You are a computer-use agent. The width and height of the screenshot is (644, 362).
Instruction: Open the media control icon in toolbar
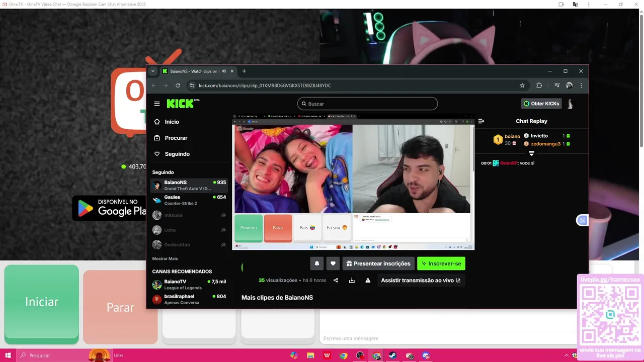557,85
